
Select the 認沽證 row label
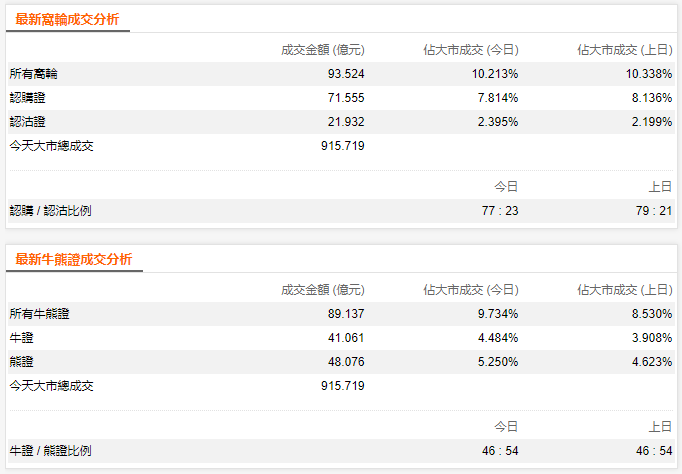click(x=28, y=122)
